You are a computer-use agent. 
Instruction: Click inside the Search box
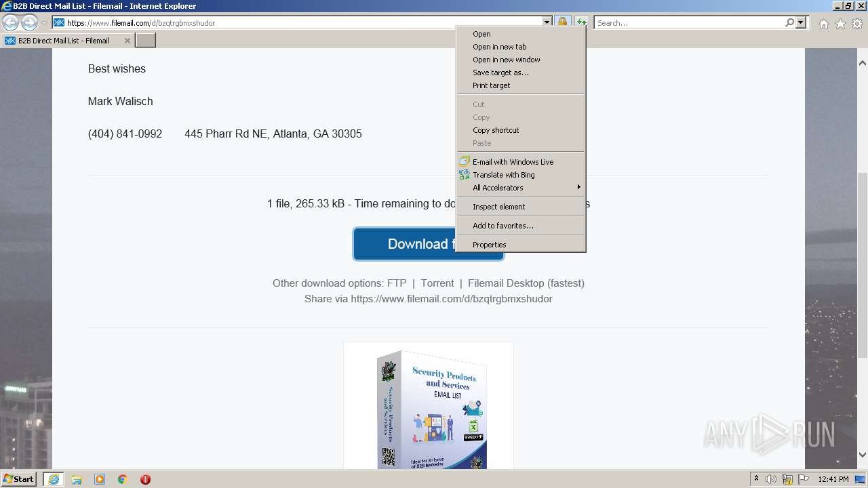[689, 22]
